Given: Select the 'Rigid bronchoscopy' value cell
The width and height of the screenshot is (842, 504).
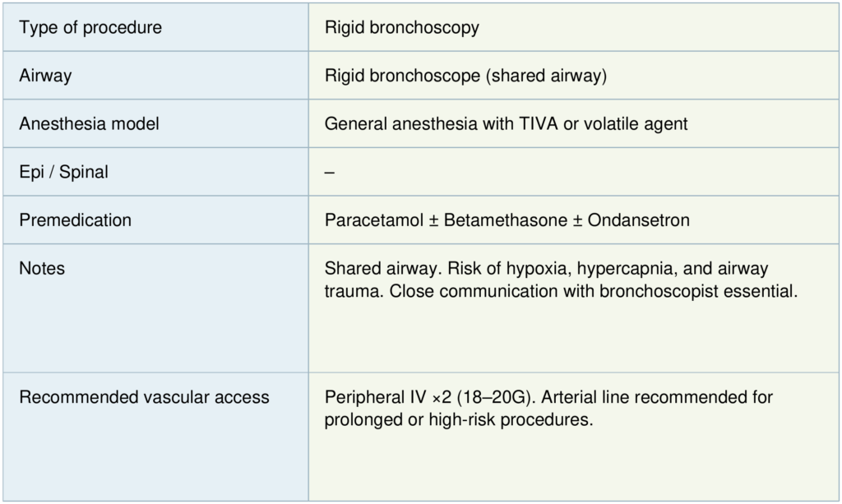Looking at the screenshot, I should (x=401, y=28).
